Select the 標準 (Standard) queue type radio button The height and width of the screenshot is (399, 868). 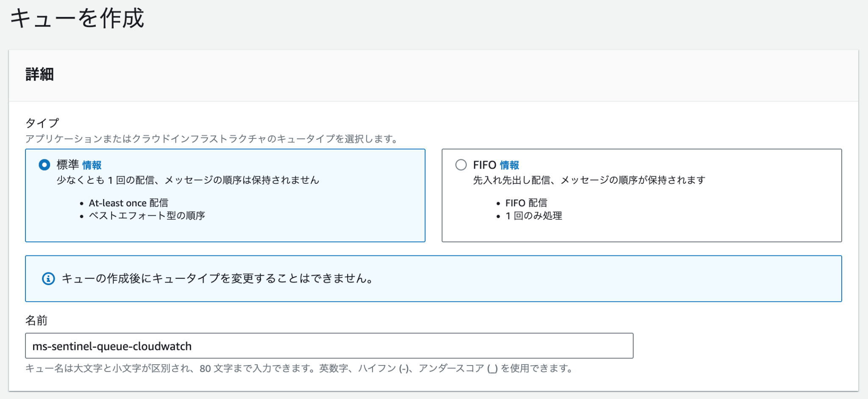[x=45, y=165]
